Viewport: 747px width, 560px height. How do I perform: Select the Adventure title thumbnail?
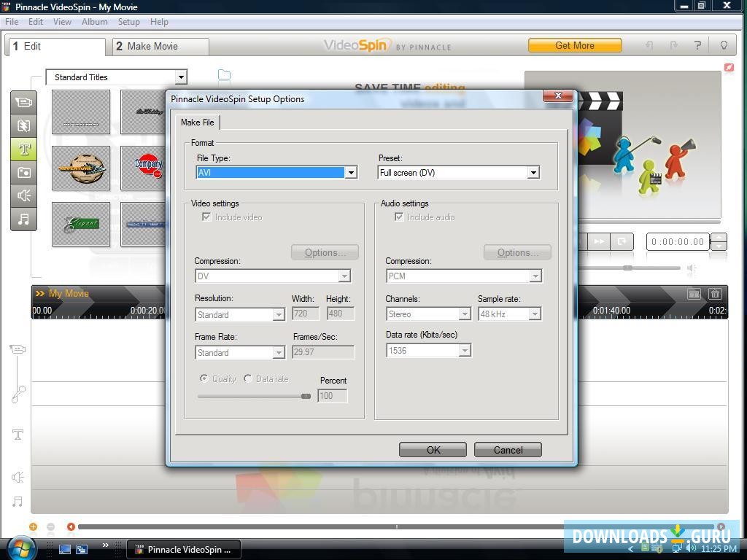click(x=81, y=168)
